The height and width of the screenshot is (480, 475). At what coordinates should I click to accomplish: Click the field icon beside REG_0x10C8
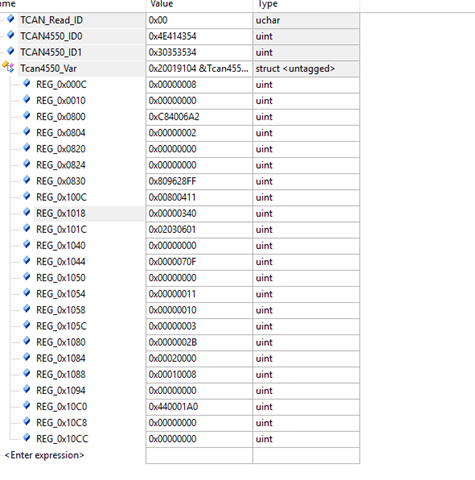pyautogui.click(x=27, y=421)
